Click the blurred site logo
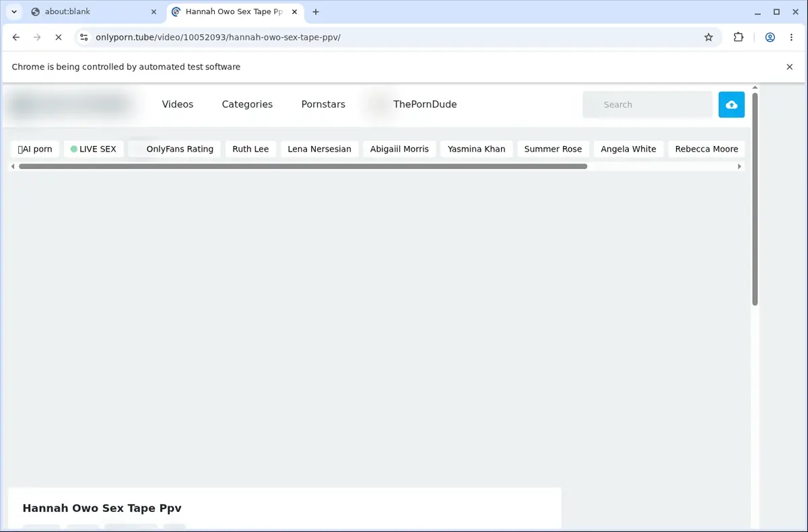 click(70, 104)
